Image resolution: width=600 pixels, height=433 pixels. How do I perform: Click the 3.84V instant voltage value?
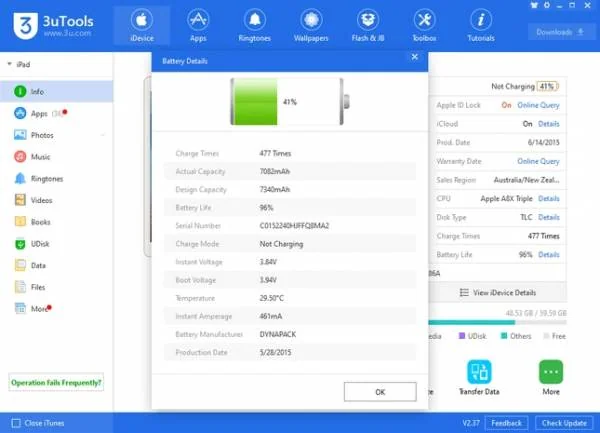pyautogui.click(x=268, y=262)
